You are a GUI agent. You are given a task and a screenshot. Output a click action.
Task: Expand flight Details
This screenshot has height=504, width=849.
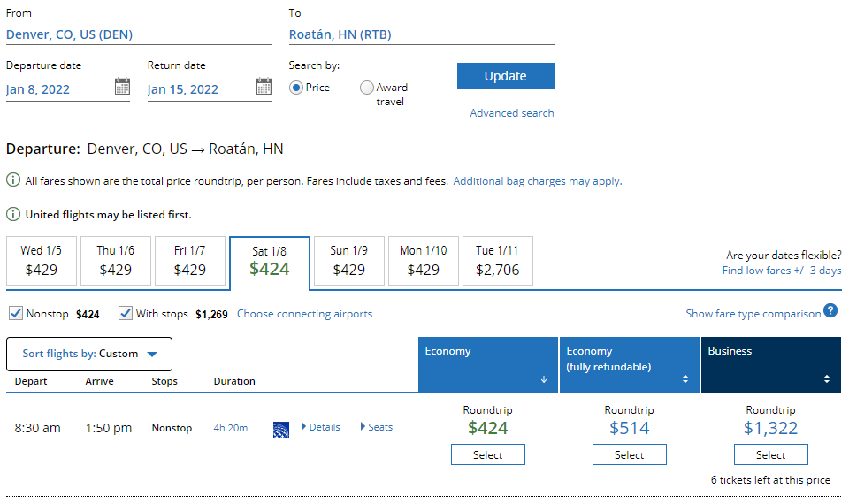[x=321, y=427]
